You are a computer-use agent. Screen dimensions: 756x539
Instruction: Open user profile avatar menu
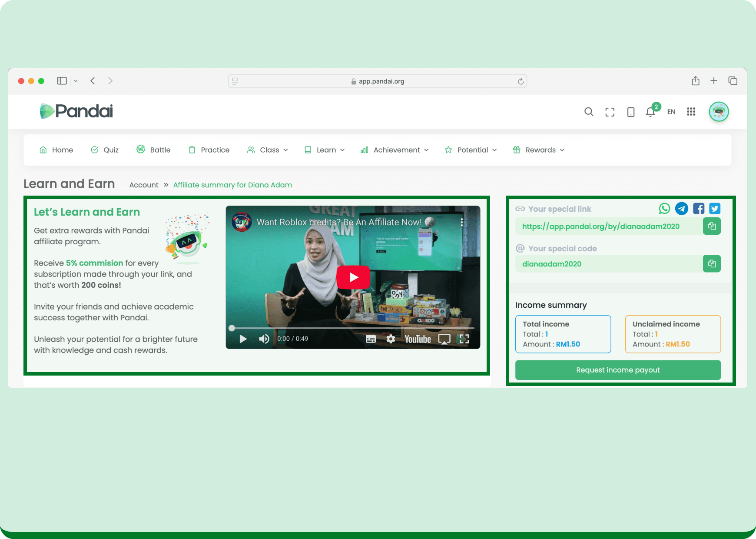(x=719, y=112)
